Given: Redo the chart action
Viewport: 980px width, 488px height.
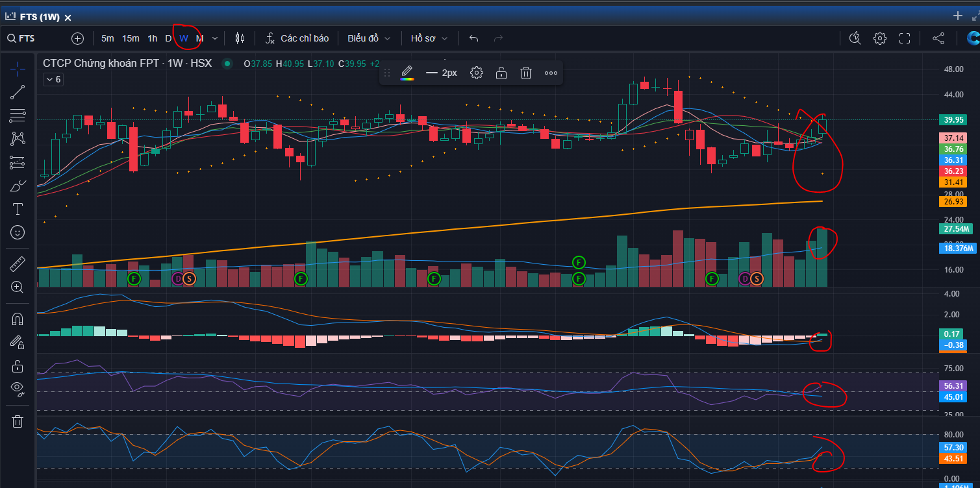Looking at the screenshot, I should pyautogui.click(x=498, y=38).
